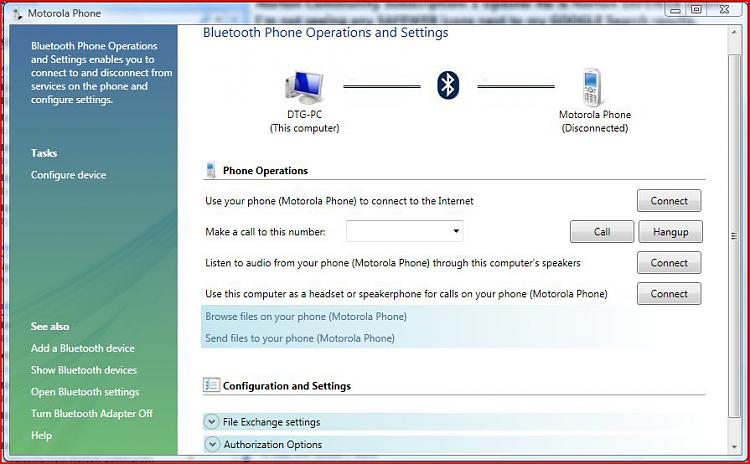The width and height of the screenshot is (750, 464).
Task: Connect computer as headset or speakerphone
Action: (669, 294)
